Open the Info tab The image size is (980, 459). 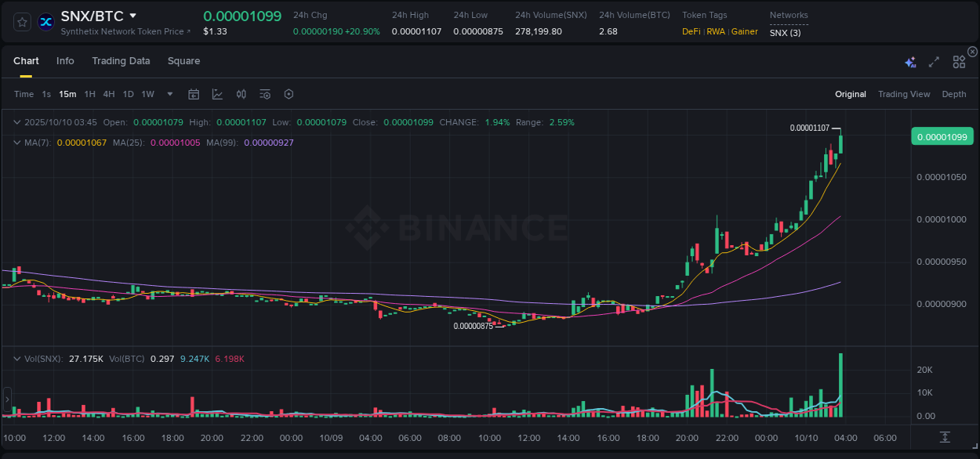click(65, 61)
